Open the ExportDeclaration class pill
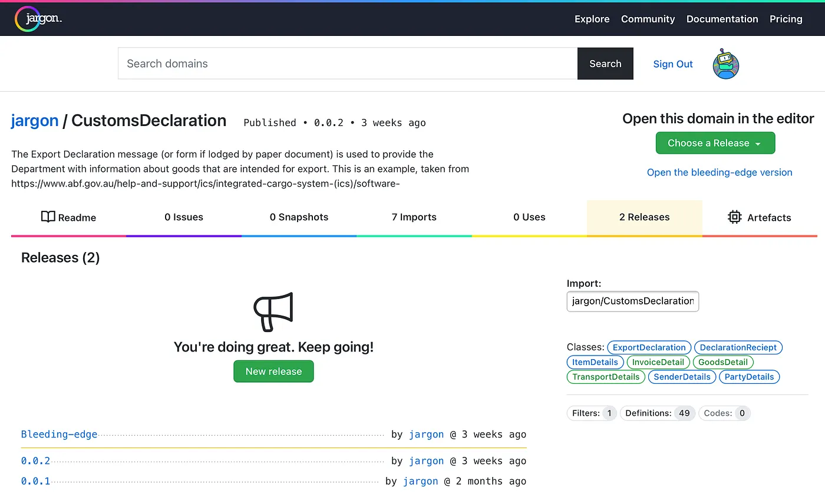The width and height of the screenshot is (825, 504). point(649,347)
